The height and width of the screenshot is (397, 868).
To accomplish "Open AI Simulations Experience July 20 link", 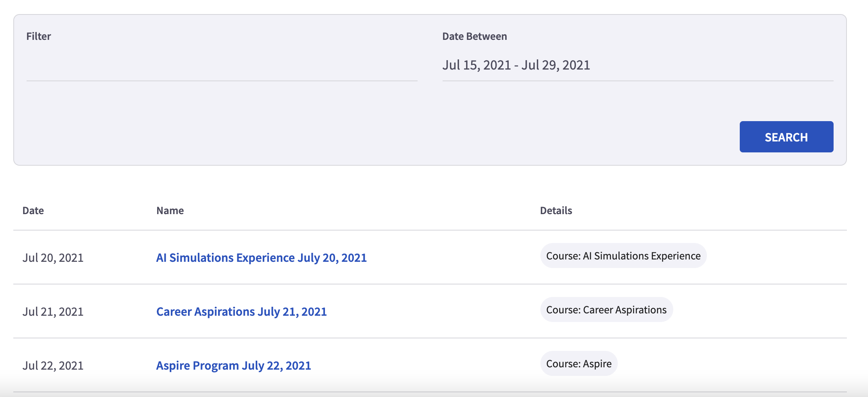I will tap(261, 258).
